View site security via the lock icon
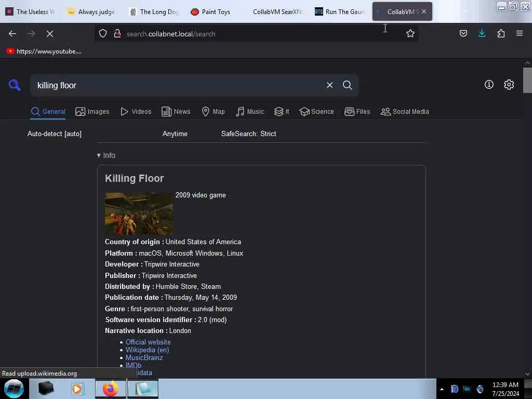The image size is (532, 399). click(117, 34)
